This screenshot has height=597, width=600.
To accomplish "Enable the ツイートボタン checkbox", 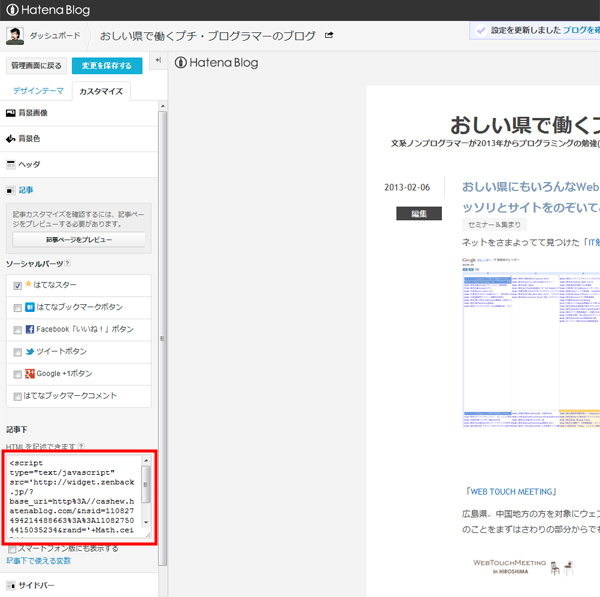I will [x=17, y=352].
